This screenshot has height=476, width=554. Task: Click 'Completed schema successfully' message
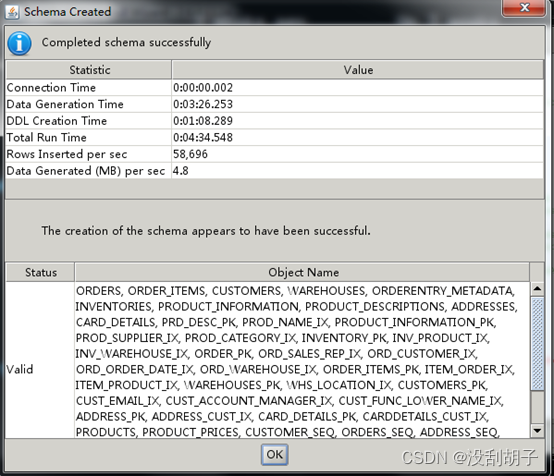[x=126, y=42]
